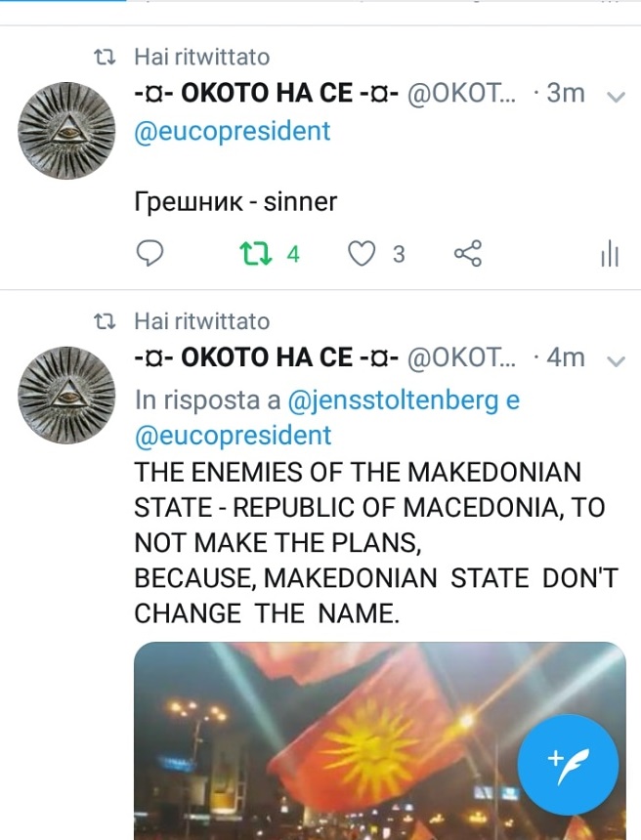Open dropdown menu on the 4m tweet

pos(616,361)
